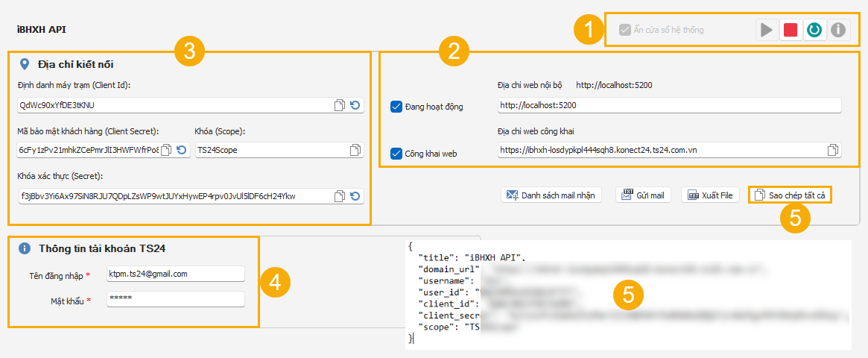The height and width of the screenshot is (358, 868).
Task: Click the 'Sao chép tất cả' button
Action: point(790,195)
